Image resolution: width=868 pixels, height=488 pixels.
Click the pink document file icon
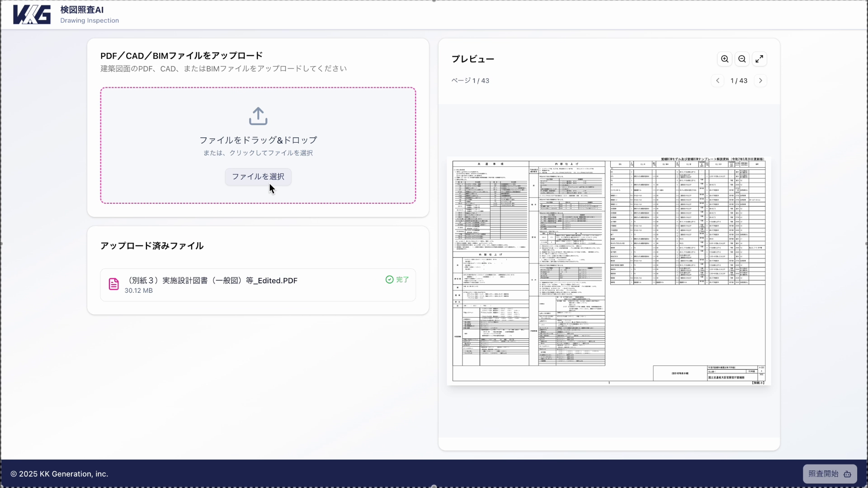click(x=113, y=284)
